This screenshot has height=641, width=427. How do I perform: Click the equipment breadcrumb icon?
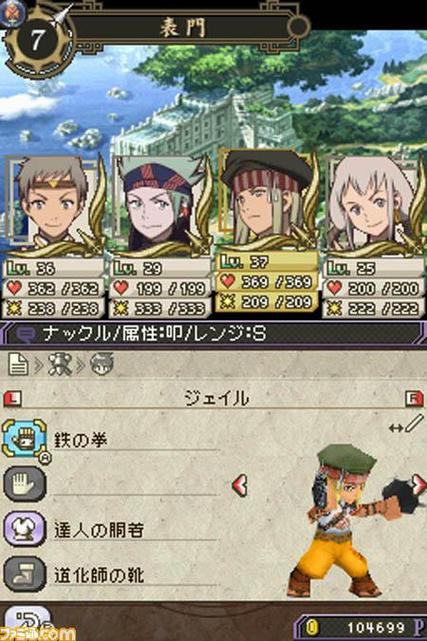click(60, 364)
